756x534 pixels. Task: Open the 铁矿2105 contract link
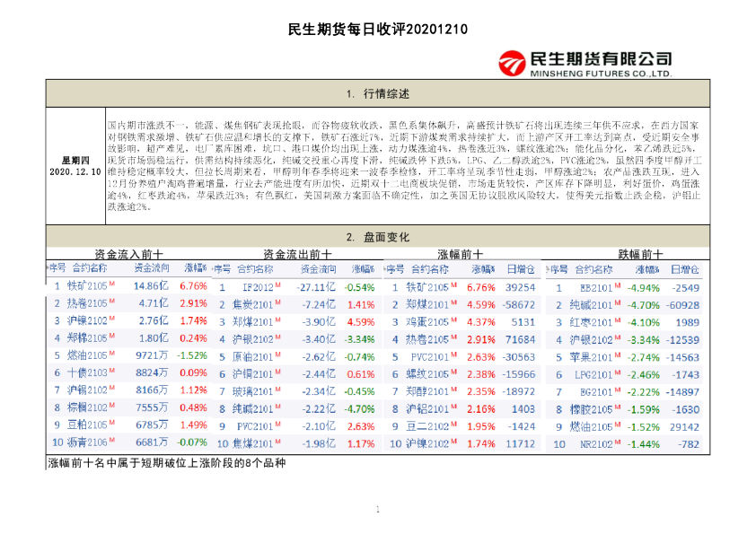93,284
